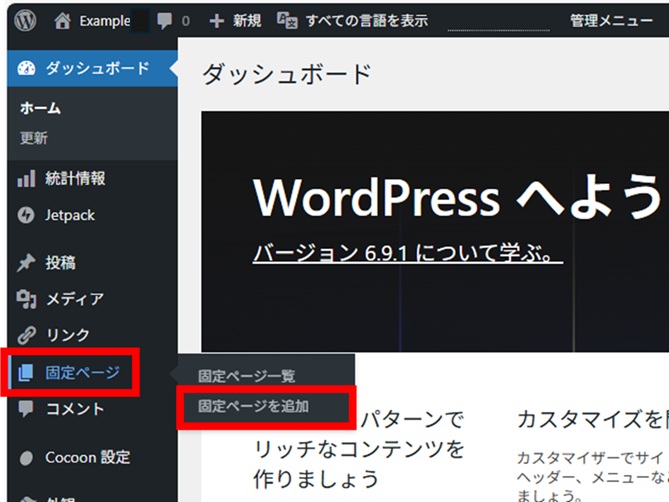
Task: Click the 投稿 pushpin icon
Action: click(x=27, y=263)
